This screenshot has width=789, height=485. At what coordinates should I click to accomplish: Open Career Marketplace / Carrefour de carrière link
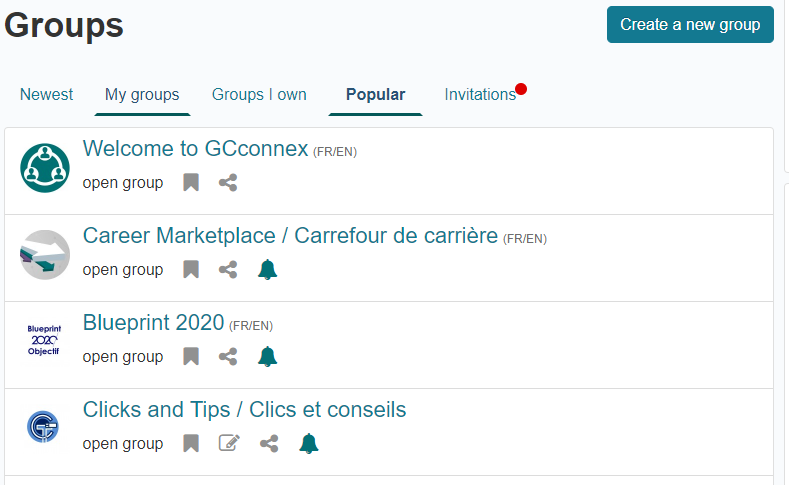pyautogui.click(x=290, y=235)
